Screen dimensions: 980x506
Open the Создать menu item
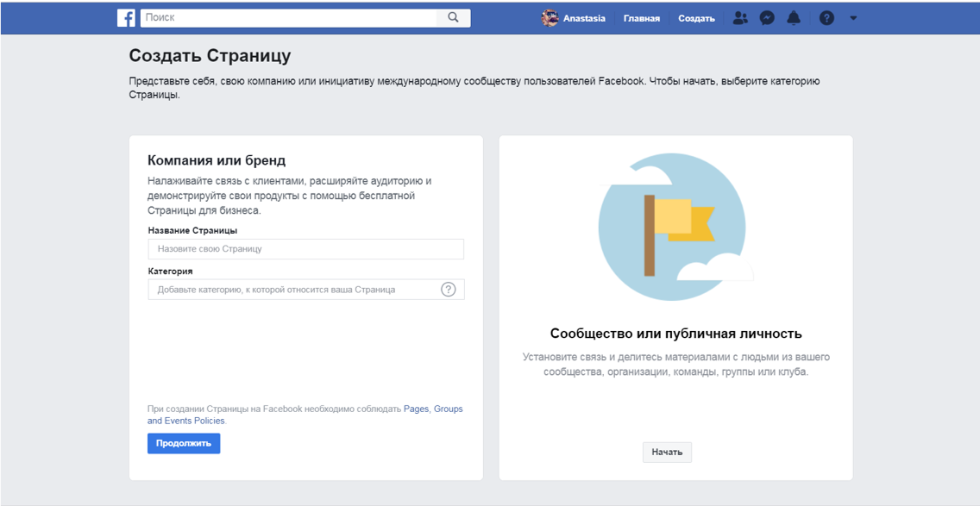696,18
